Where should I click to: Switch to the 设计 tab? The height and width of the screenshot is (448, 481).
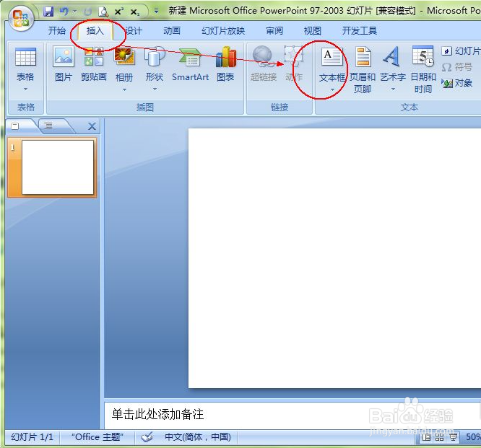tap(134, 30)
